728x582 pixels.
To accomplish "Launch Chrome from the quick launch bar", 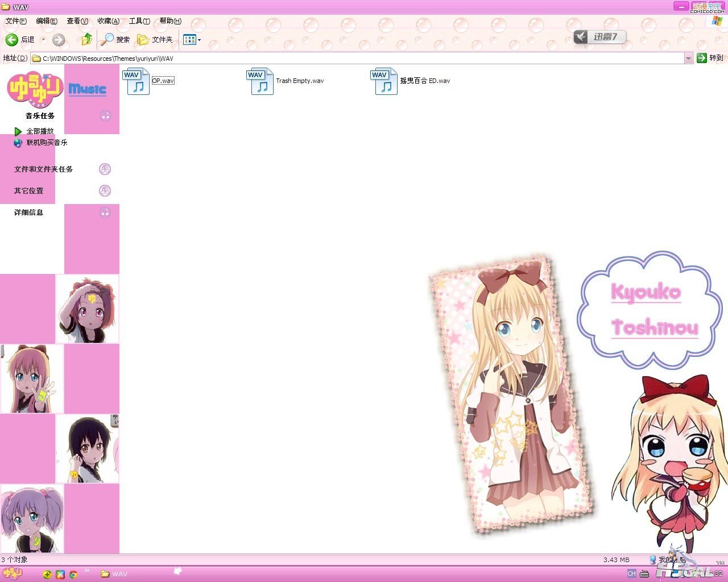I will (73, 574).
